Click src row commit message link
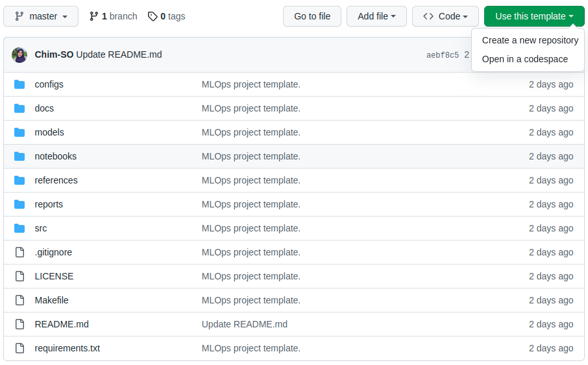This screenshot has height=365, width=588. (x=251, y=228)
